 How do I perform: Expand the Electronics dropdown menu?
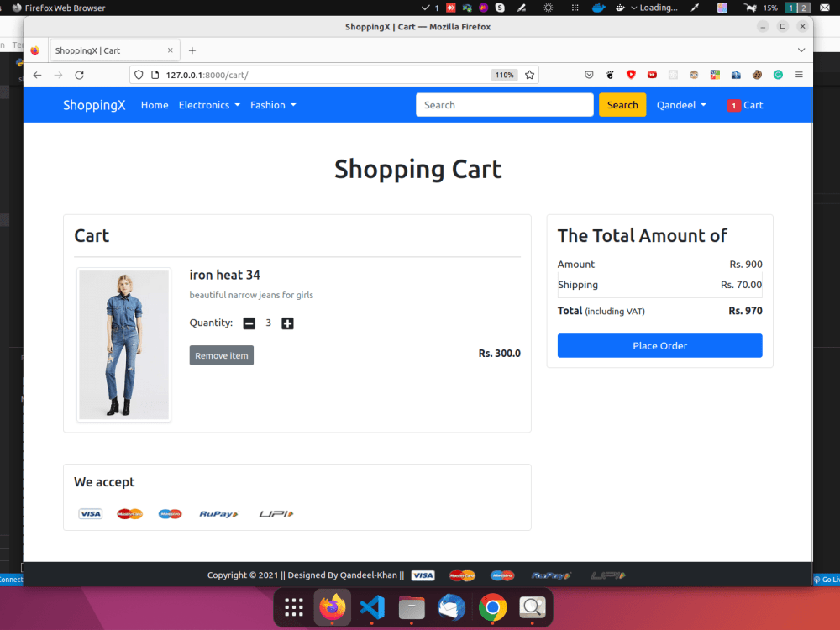[x=209, y=105]
